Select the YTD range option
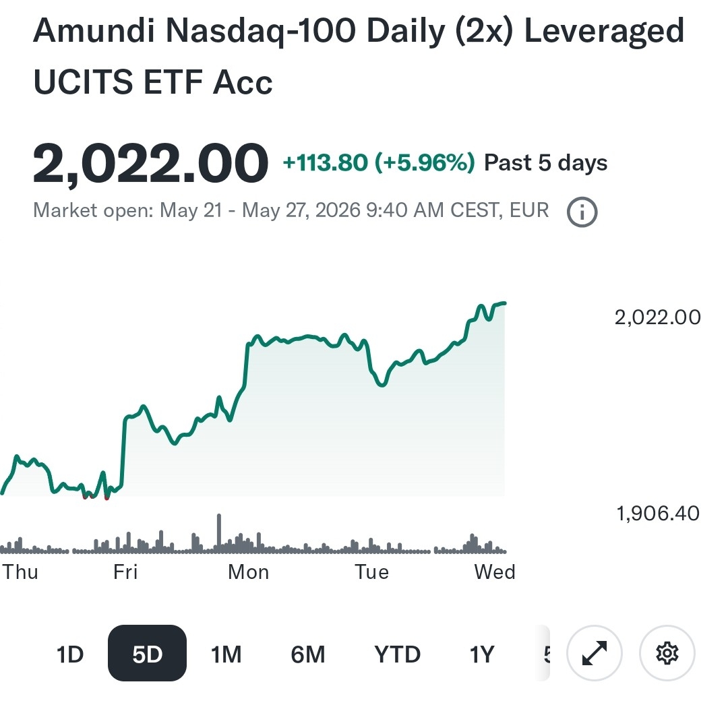This screenshot has width=728, height=707. point(398,654)
